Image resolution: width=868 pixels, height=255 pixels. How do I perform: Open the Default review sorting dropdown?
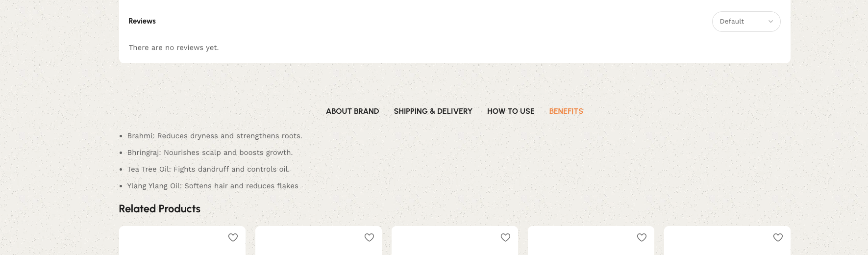[x=746, y=22]
